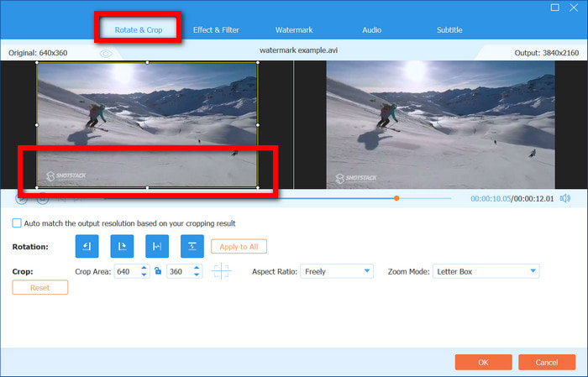Open the Aspect Ratio dropdown
Screen dimensions: 588x377
[337, 271]
